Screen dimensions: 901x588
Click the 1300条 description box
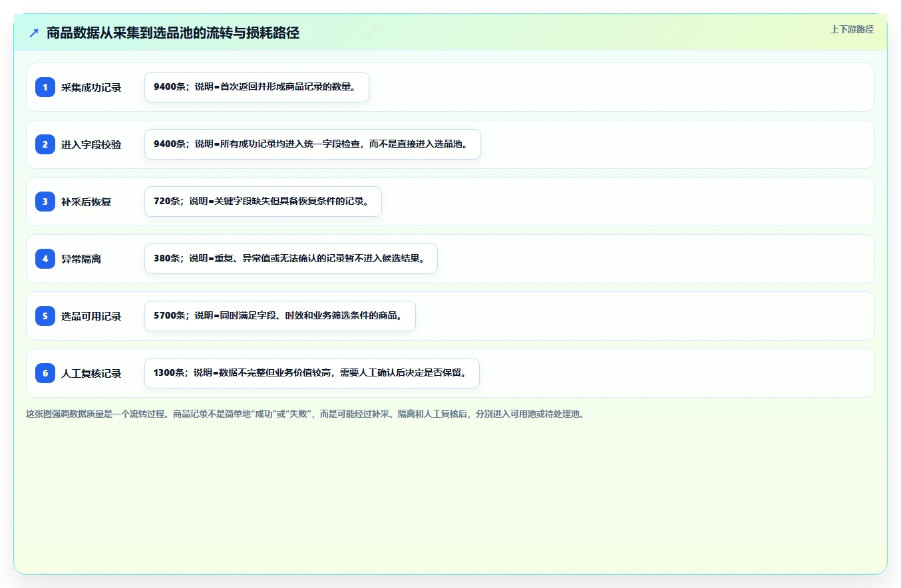pyautogui.click(x=312, y=373)
